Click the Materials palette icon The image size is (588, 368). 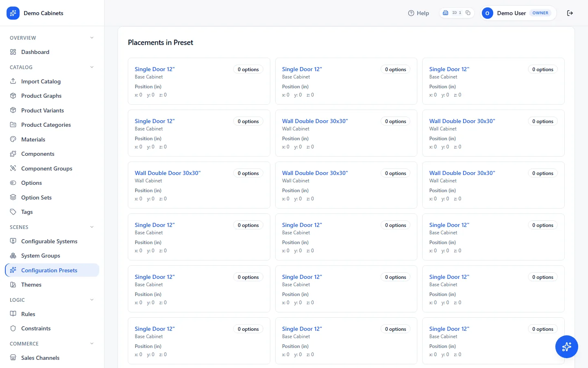click(x=13, y=139)
